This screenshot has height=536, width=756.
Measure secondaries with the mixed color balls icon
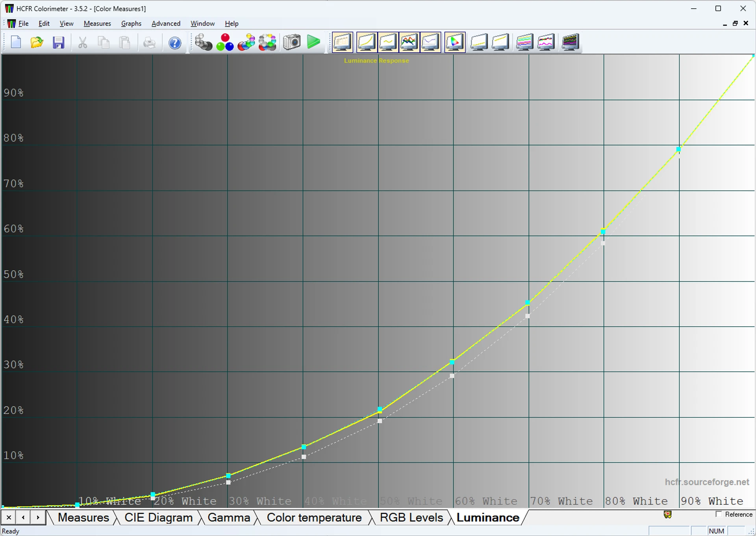(x=246, y=42)
